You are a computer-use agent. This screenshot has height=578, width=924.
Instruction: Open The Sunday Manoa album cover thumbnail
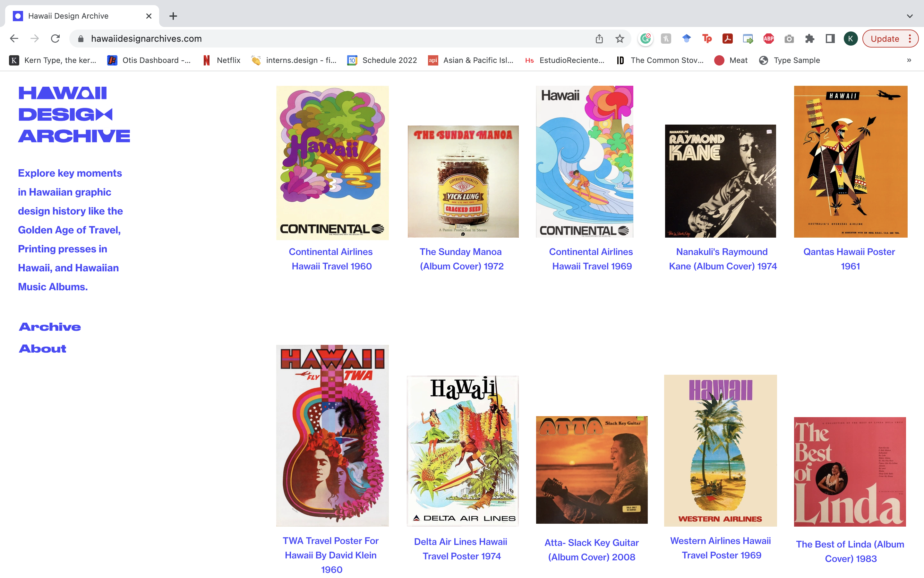pyautogui.click(x=463, y=181)
